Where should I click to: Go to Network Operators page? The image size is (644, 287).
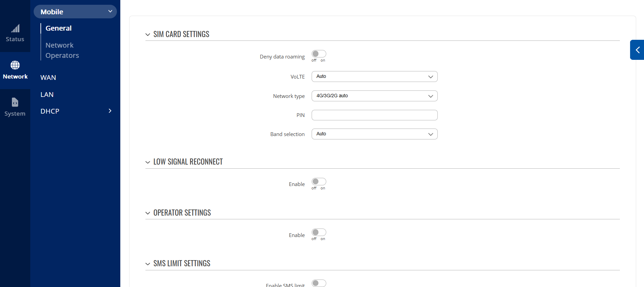[x=62, y=50]
